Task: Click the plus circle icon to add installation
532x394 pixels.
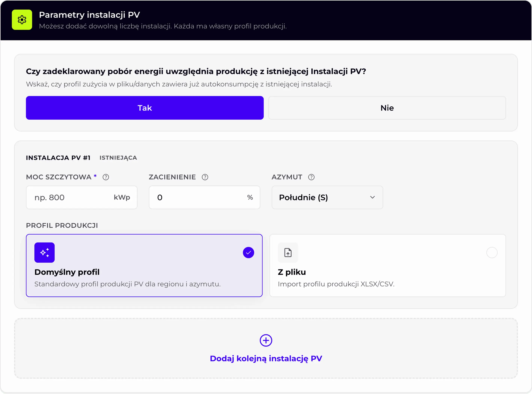Action: (266, 340)
